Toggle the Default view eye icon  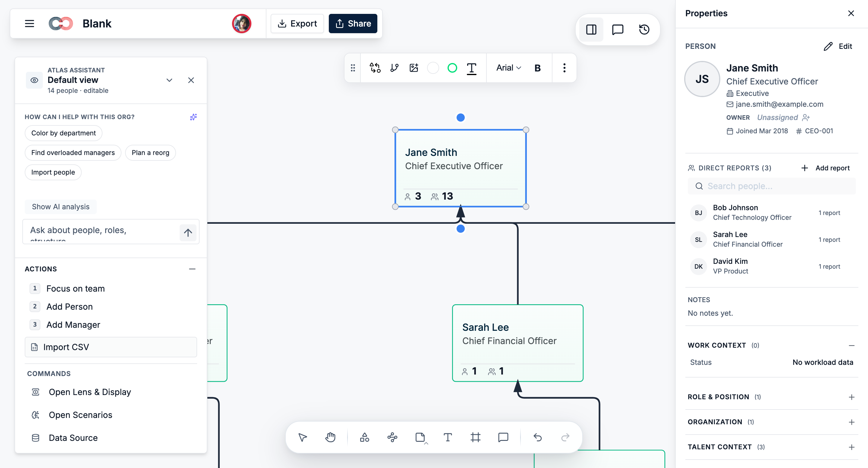[34, 80]
